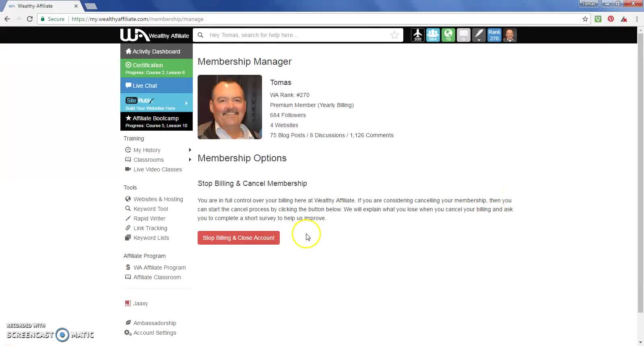The image size is (644, 346).
Task: Open Keyword Tool
Action: tap(151, 209)
